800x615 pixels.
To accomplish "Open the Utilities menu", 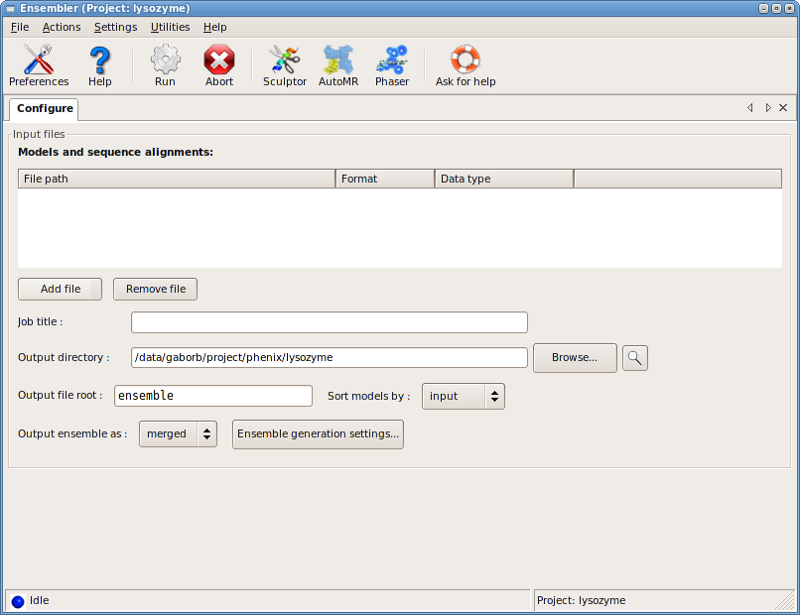I will pos(169,27).
